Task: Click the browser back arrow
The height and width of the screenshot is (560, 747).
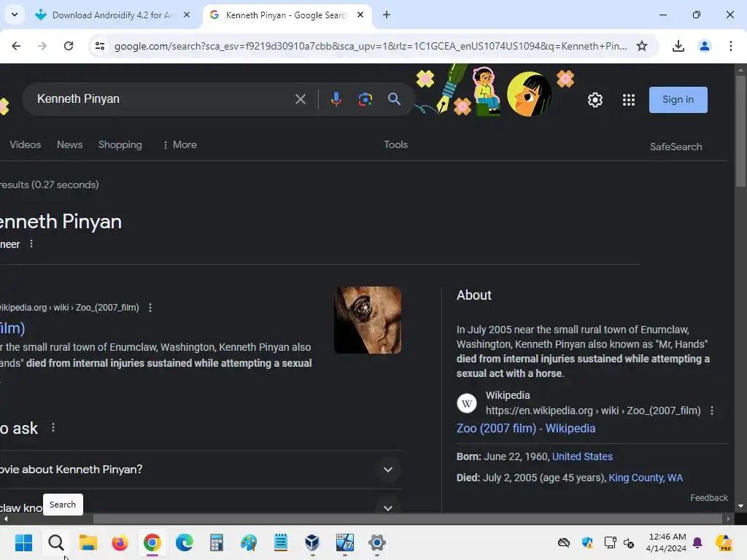Action: coord(16,46)
